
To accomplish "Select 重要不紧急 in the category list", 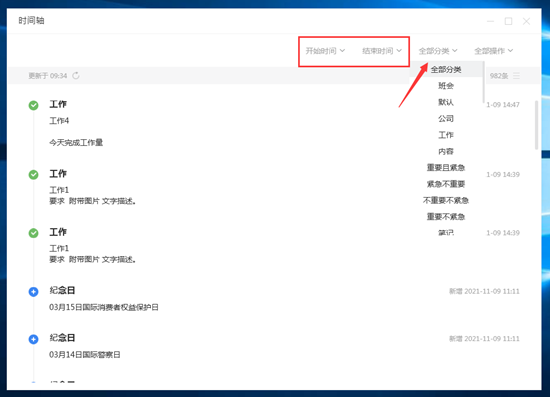I will coord(446,217).
